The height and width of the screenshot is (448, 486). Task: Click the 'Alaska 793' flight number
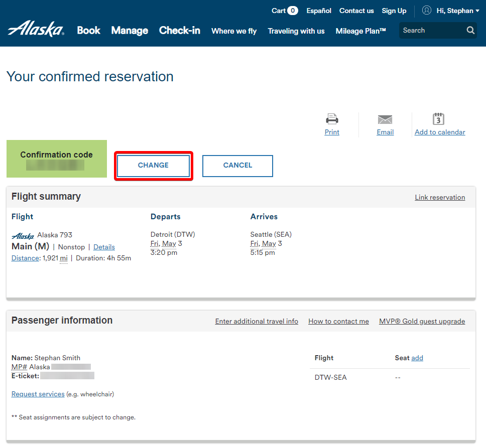(55, 235)
